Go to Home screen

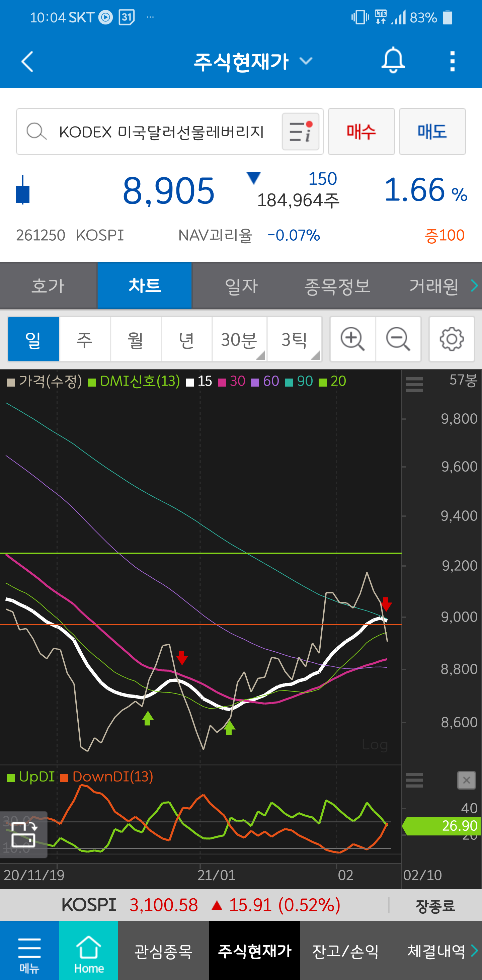pyautogui.click(x=88, y=950)
